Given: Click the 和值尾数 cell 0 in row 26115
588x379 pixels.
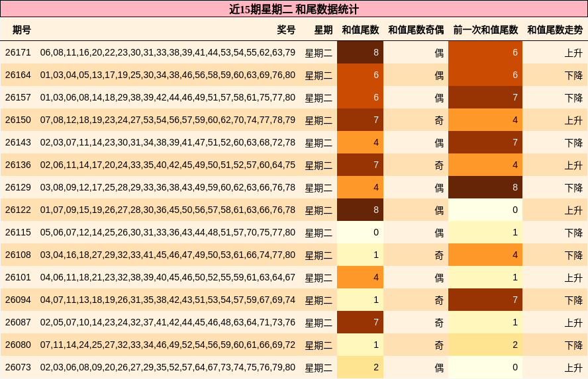Looking at the screenshot, I should (360, 232).
